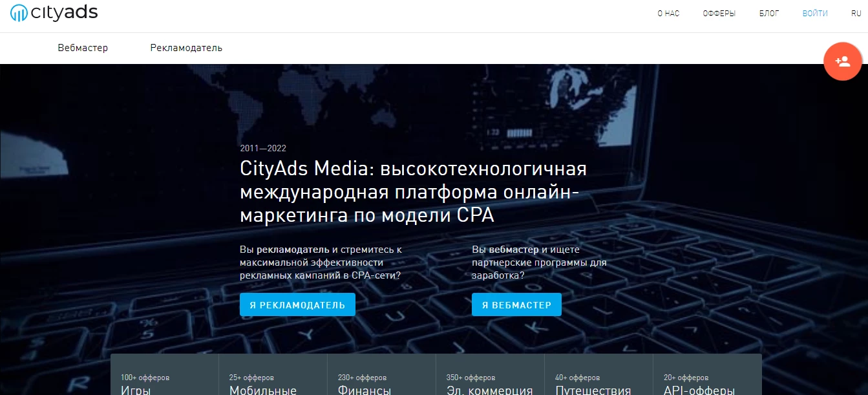Click the '350+ офферов' label

tap(471, 378)
